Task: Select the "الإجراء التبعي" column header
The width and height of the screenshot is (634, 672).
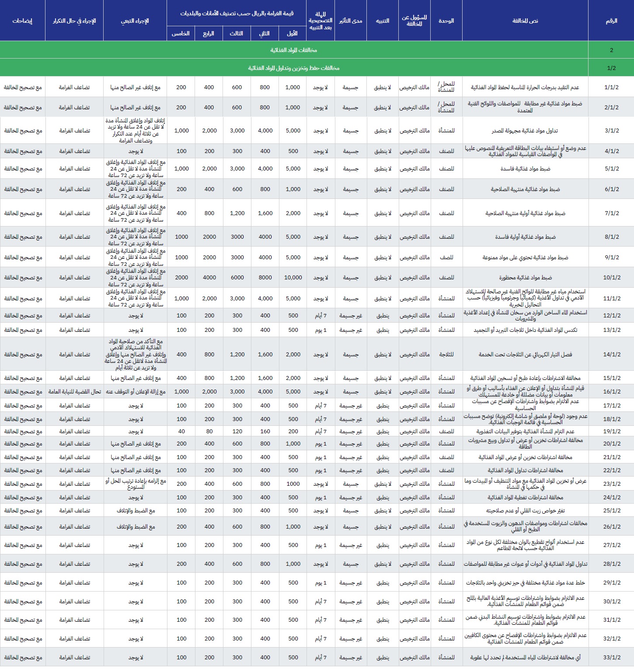Action: click(135, 21)
